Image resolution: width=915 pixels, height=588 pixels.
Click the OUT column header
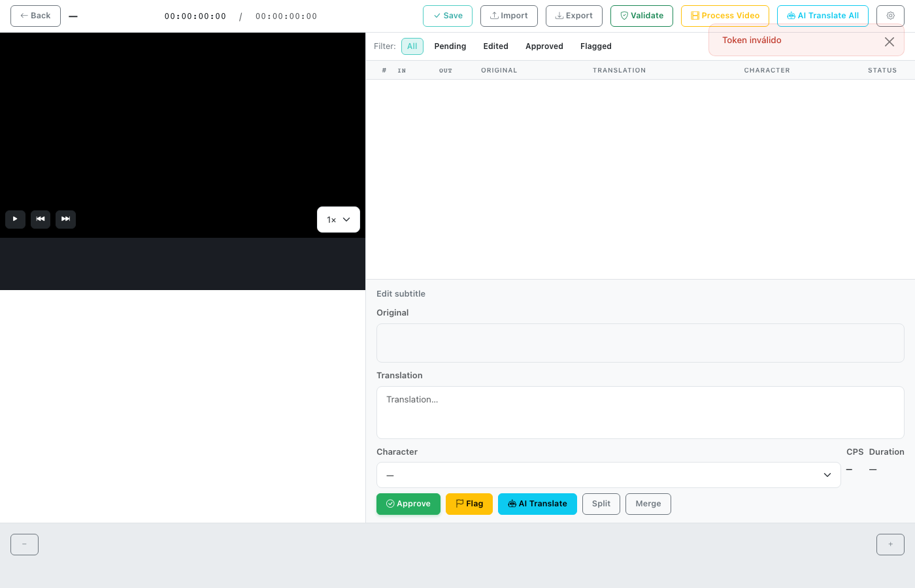tap(446, 71)
